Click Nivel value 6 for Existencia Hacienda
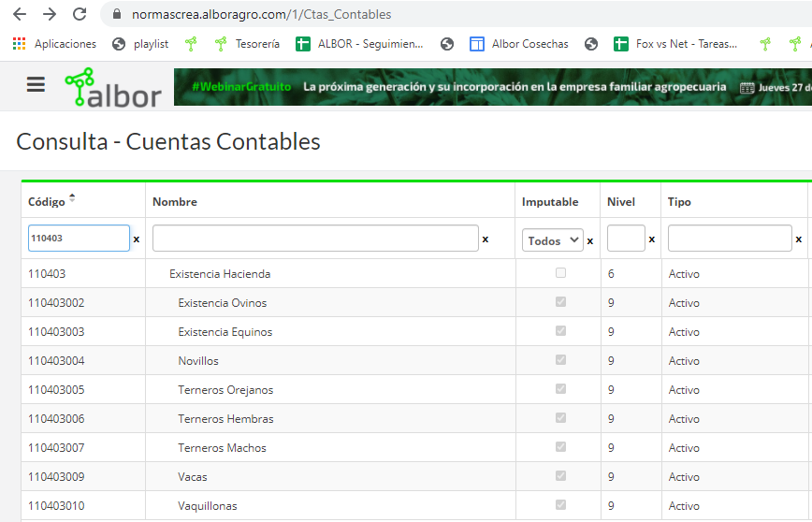The height and width of the screenshot is (522, 812). pos(611,274)
